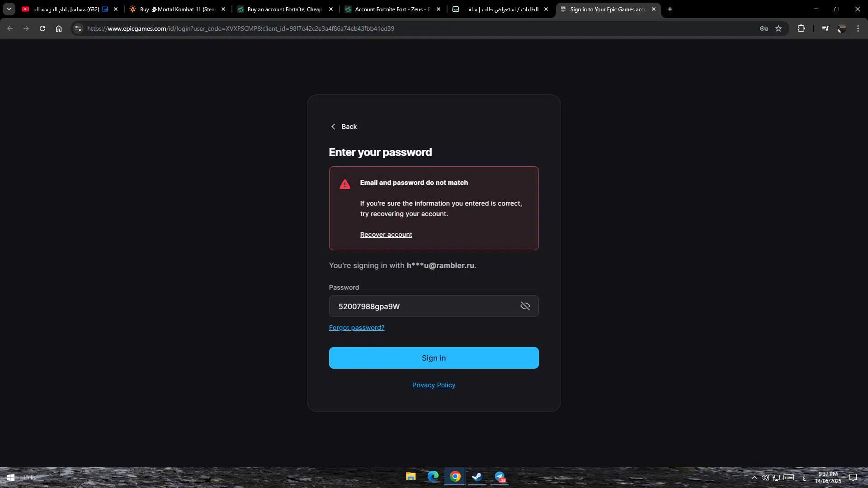The width and height of the screenshot is (868, 488).
Task: Reload the current page
Action: (x=42, y=28)
